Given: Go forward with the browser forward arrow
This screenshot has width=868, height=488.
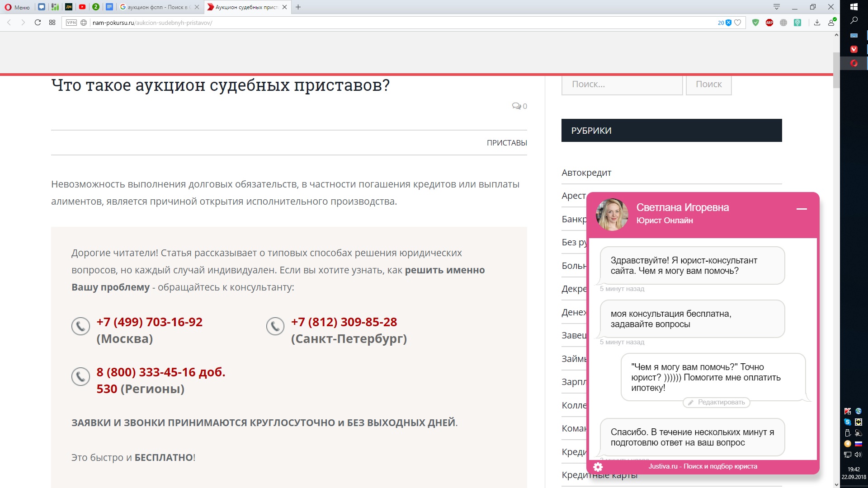Looking at the screenshot, I should point(23,23).
